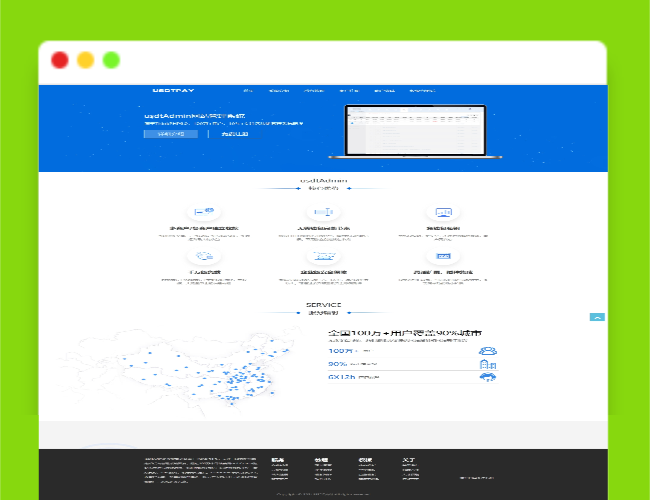Click the monitor chart feature icon
This screenshot has width=650, height=500.
point(444,212)
